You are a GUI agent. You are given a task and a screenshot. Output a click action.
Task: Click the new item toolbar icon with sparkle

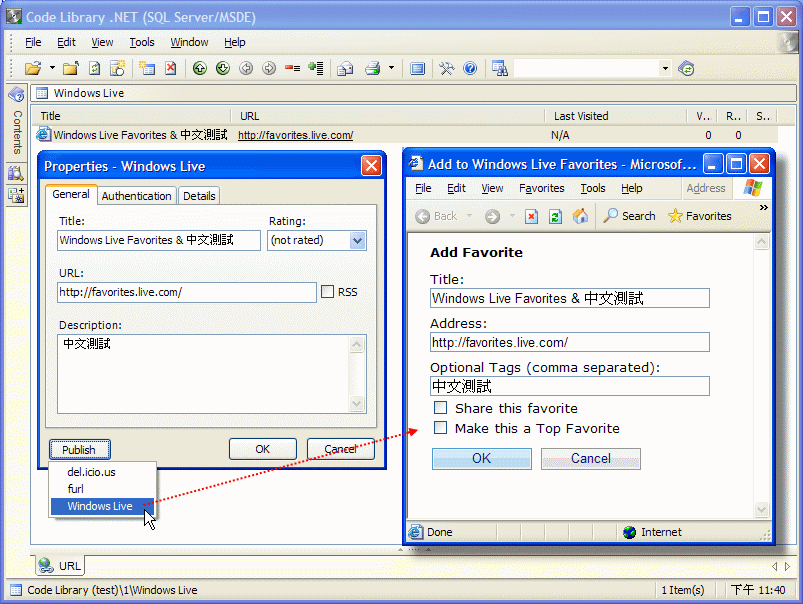click(118, 68)
